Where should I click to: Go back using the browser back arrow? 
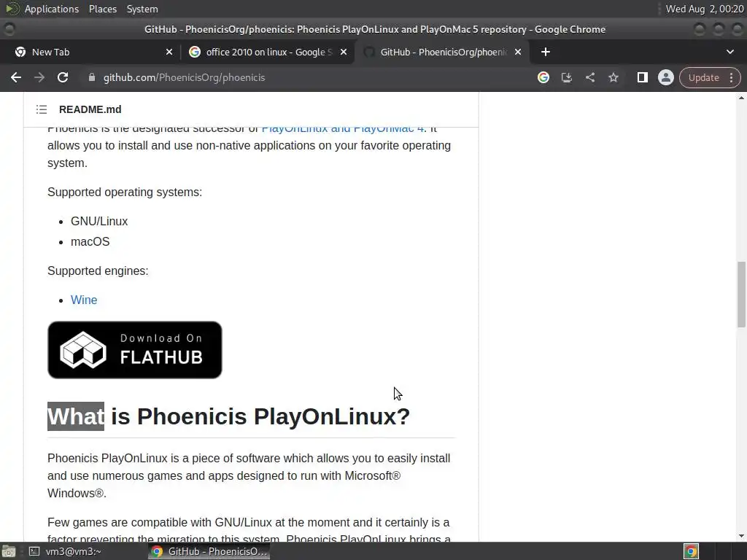pos(16,77)
